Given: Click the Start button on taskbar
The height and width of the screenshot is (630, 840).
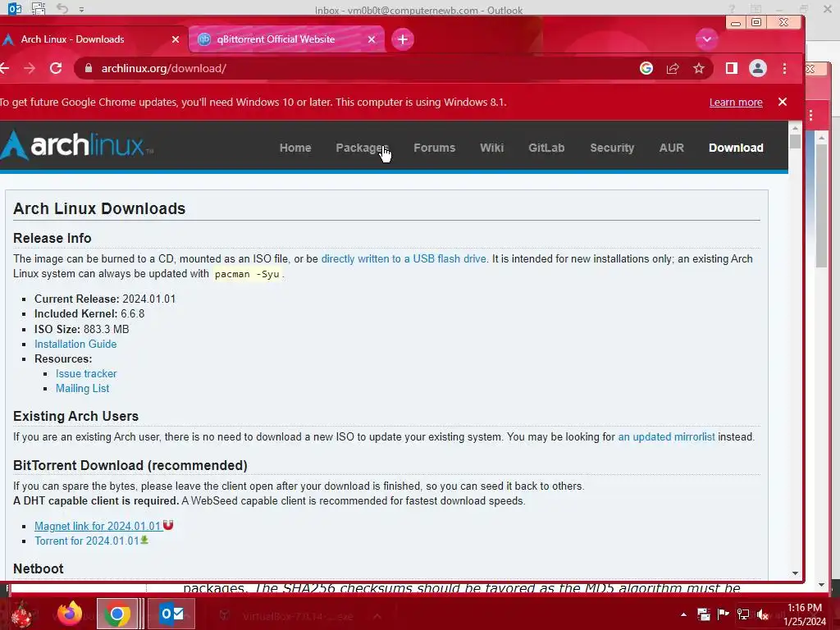Looking at the screenshot, I should point(22,614).
